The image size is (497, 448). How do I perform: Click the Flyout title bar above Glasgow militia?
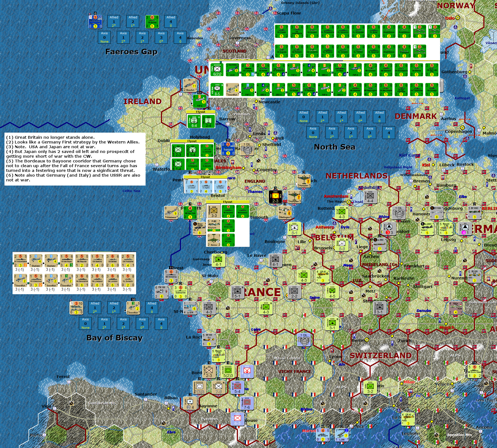[x=228, y=202]
